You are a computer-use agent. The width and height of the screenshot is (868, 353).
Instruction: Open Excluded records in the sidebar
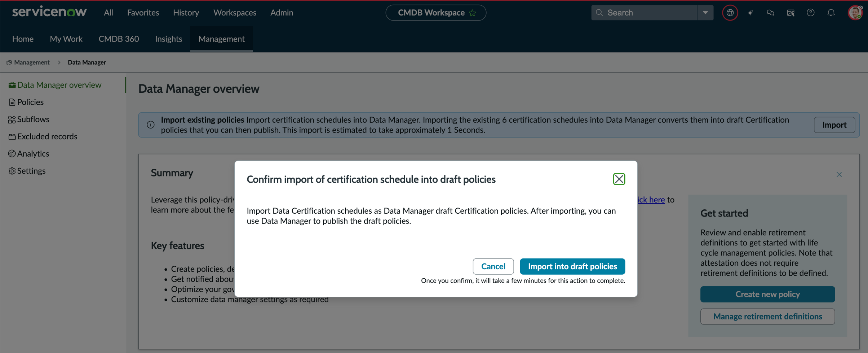coord(47,136)
